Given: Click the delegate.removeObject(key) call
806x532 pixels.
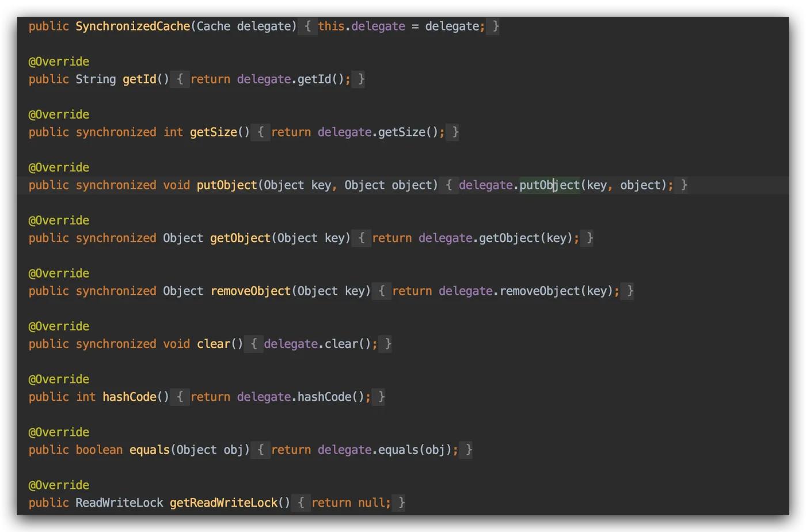Looking at the screenshot, I should [526, 291].
